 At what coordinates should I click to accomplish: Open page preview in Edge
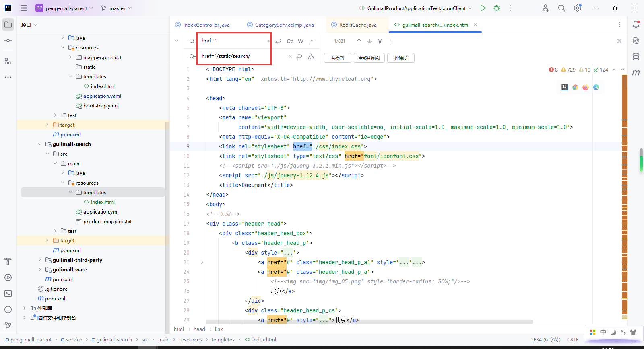click(596, 87)
